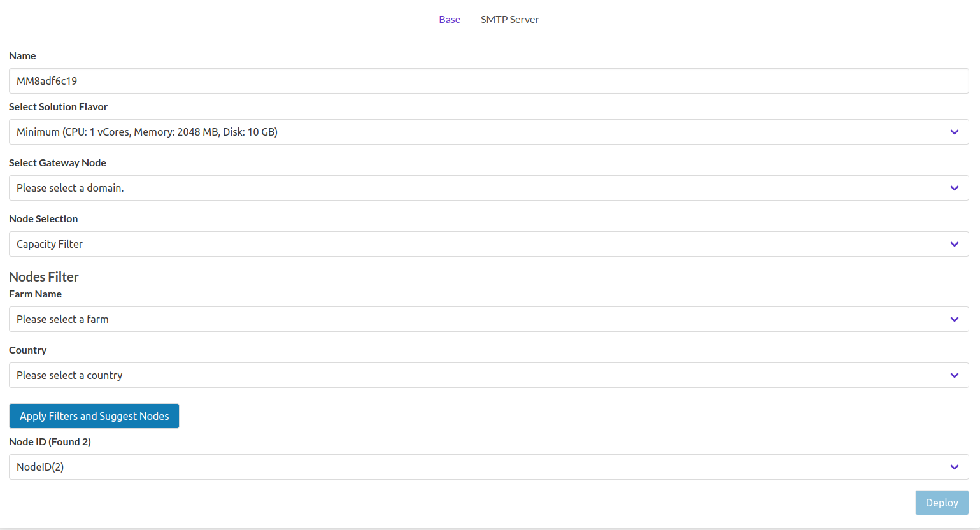980x530 pixels.
Task: Select the Base tab
Action: [x=449, y=19]
